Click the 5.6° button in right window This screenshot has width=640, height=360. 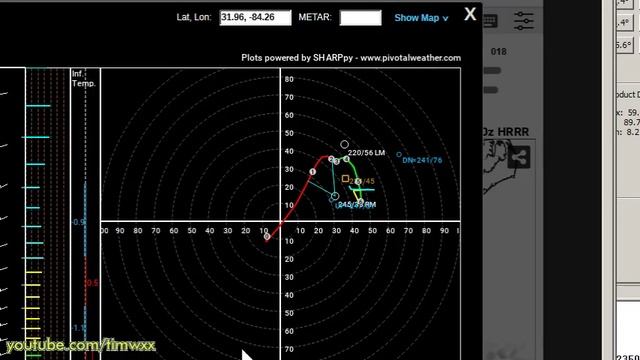pyautogui.click(x=624, y=44)
